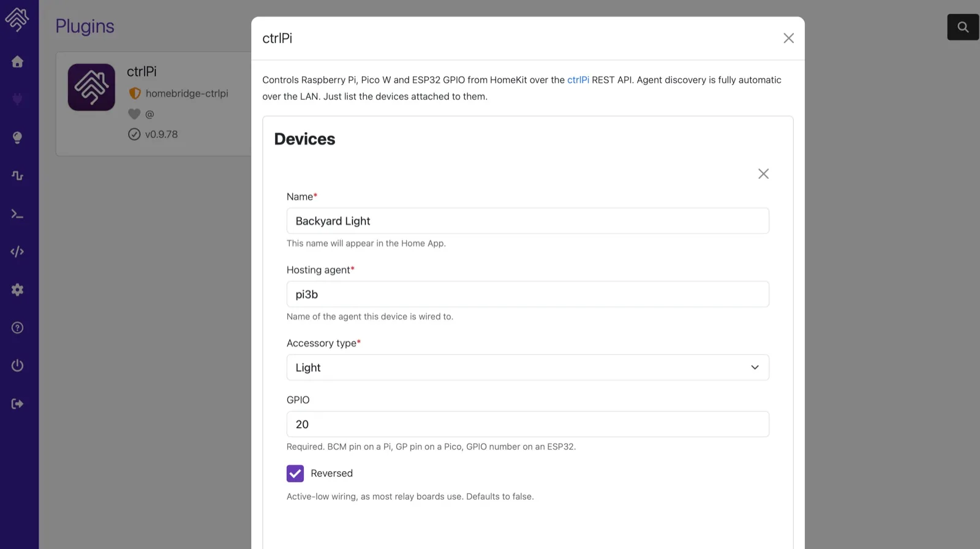This screenshot has height=549, width=980.
Task: Click the verified shield icon by homebridge-ctrlpi
Action: (135, 93)
